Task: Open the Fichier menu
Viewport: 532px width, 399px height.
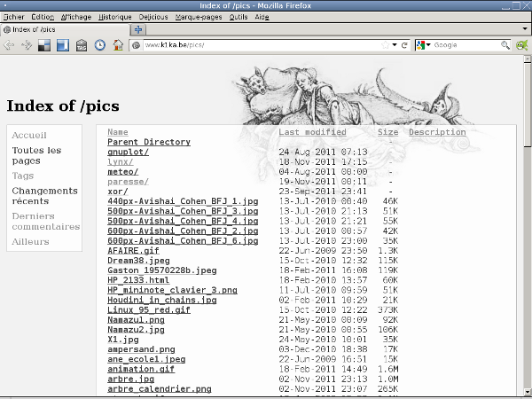Action: pos(14,17)
